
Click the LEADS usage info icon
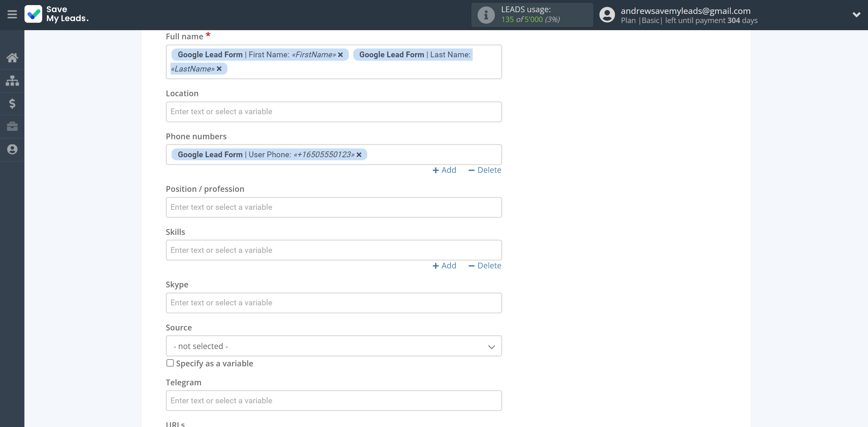[486, 15]
